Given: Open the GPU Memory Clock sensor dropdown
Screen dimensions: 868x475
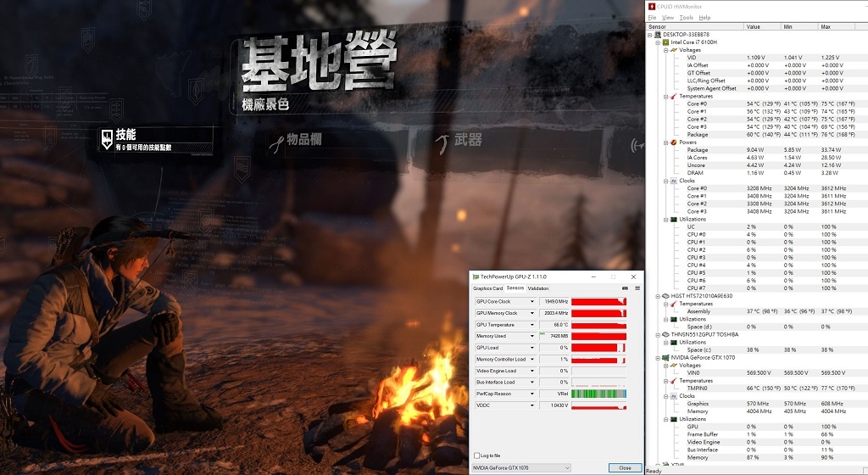Looking at the screenshot, I should 532,313.
